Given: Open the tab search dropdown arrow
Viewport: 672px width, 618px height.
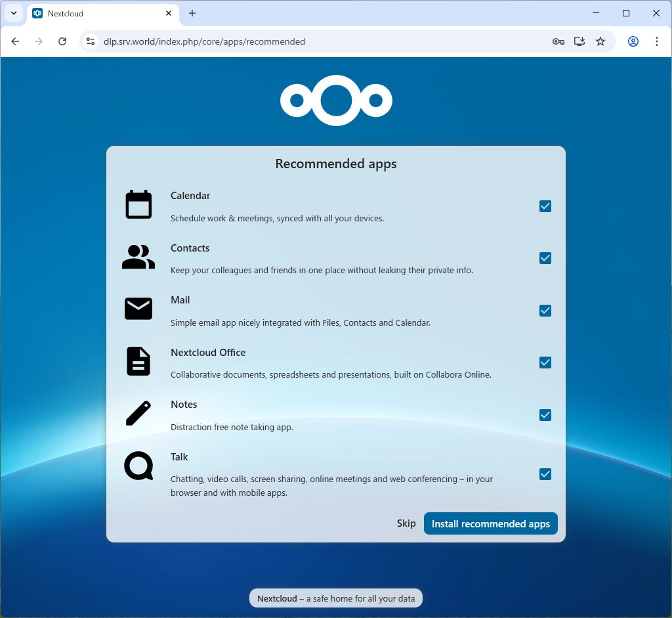Looking at the screenshot, I should tap(14, 13).
